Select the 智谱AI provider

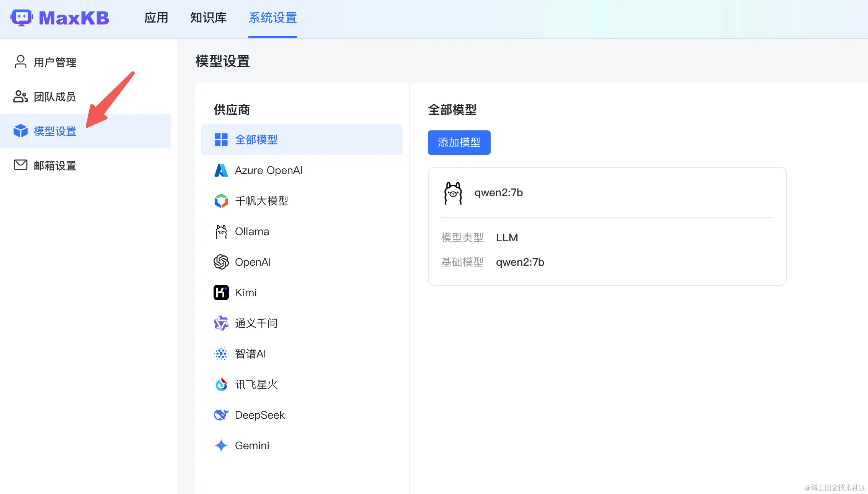click(x=250, y=354)
